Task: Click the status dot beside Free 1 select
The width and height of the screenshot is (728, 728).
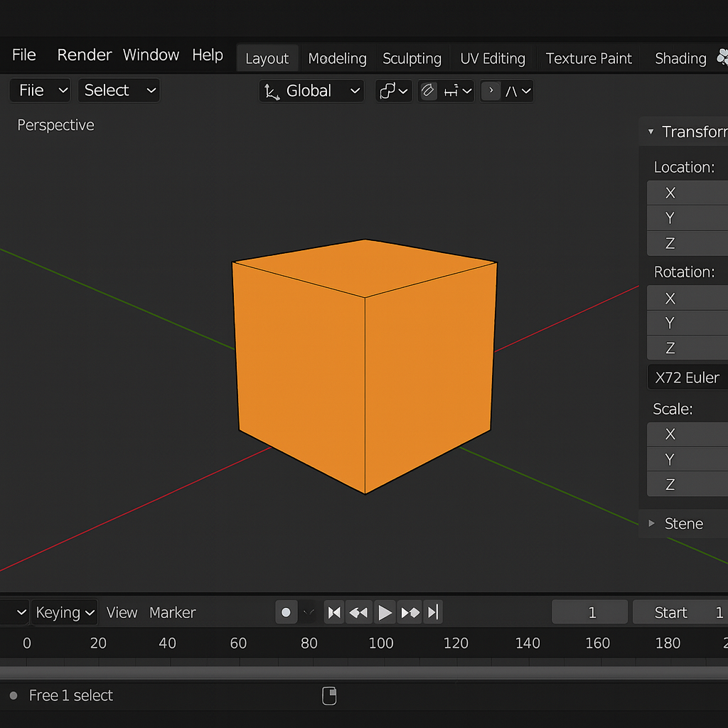Action: click(14, 695)
